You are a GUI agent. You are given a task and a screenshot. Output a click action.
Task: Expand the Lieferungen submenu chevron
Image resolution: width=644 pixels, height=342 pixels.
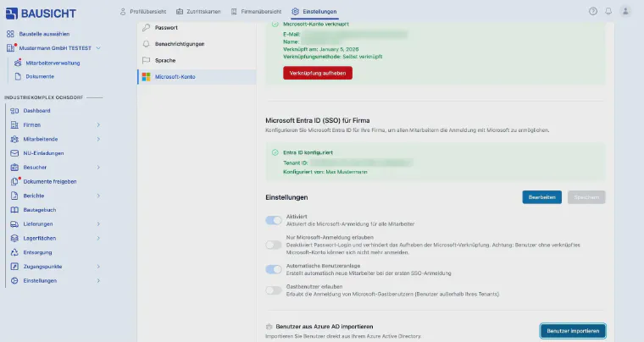[x=98, y=223]
